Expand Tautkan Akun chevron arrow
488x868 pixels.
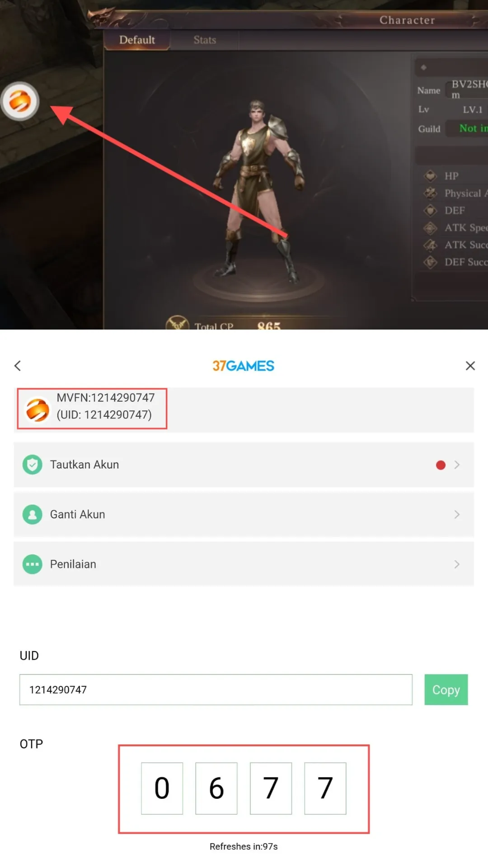(457, 465)
